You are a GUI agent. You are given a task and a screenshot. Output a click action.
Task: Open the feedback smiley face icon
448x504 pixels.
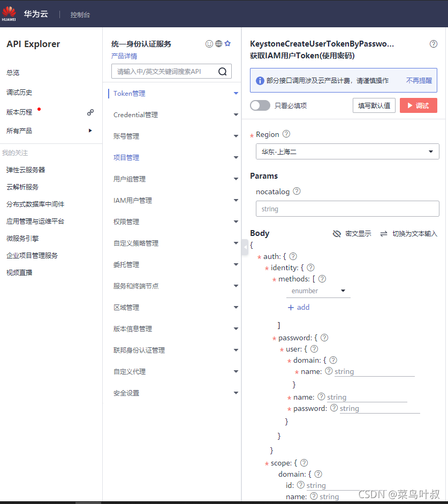(209, 44)
